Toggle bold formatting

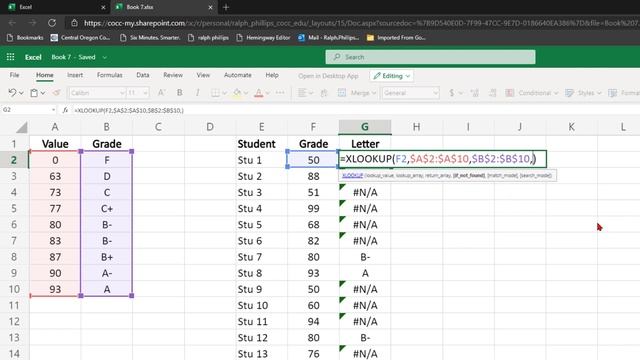pyautogui.click(x=180, y=93)
